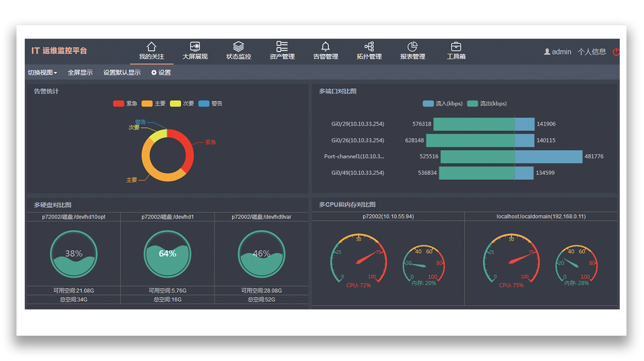Open 个人信息 link
The image size is (644, 361).
(592, 52)
